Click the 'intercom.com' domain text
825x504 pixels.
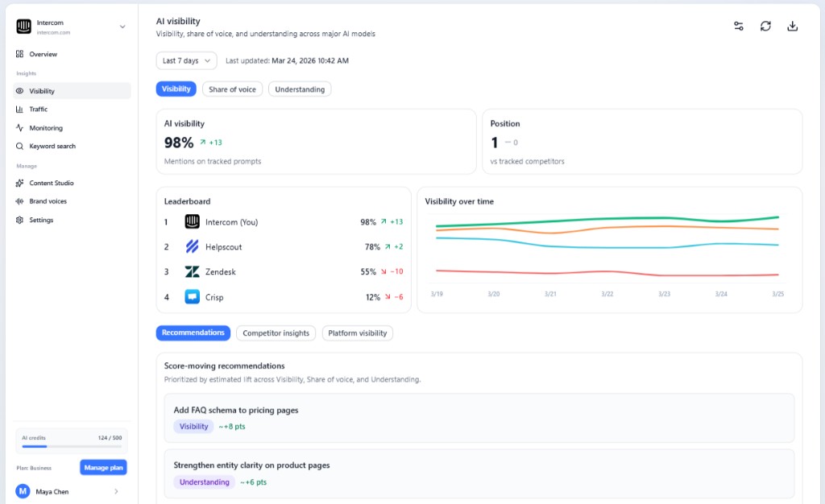tap(53, 32)
